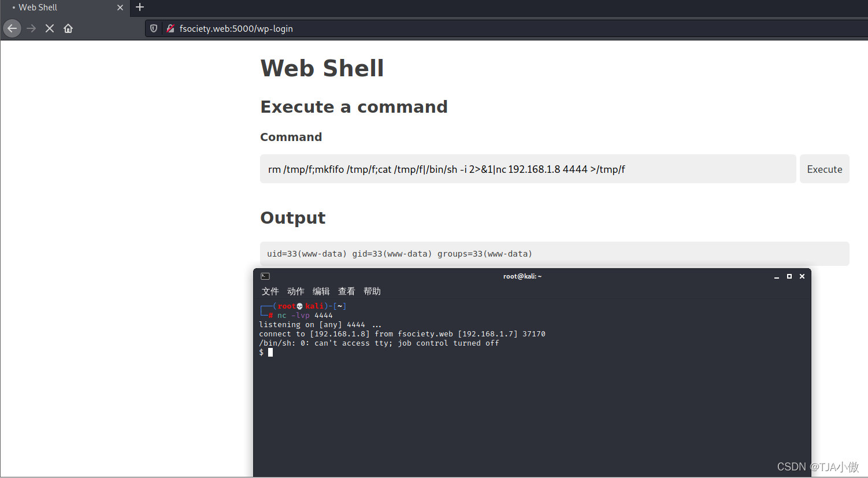Image resolution: width=868 pixels, height=478 pixels.
Task: Select the Web Shell browser tab
Action: click(x=65, y=8)
